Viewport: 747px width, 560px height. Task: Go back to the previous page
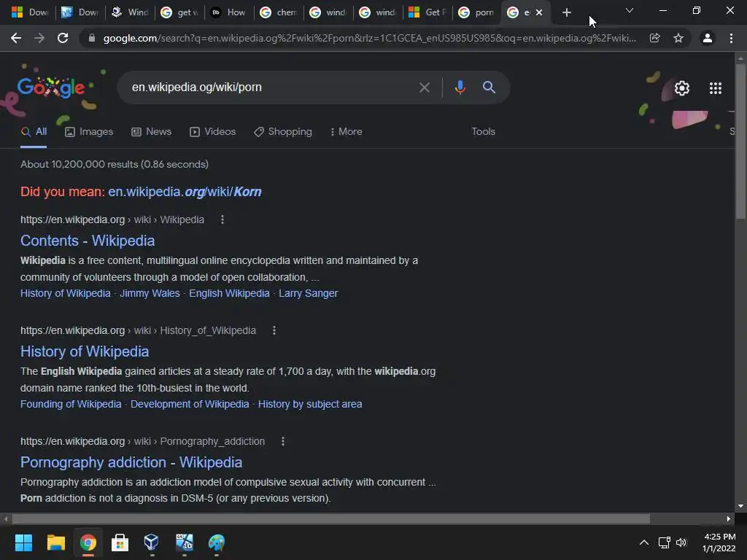coord(16,38)
